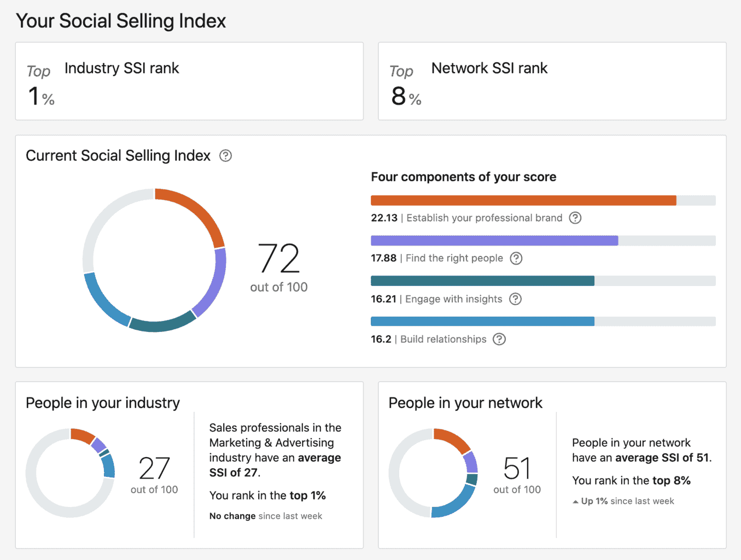Select the People in your industry donut chart

pyautogui.click(x=70, y=472)
